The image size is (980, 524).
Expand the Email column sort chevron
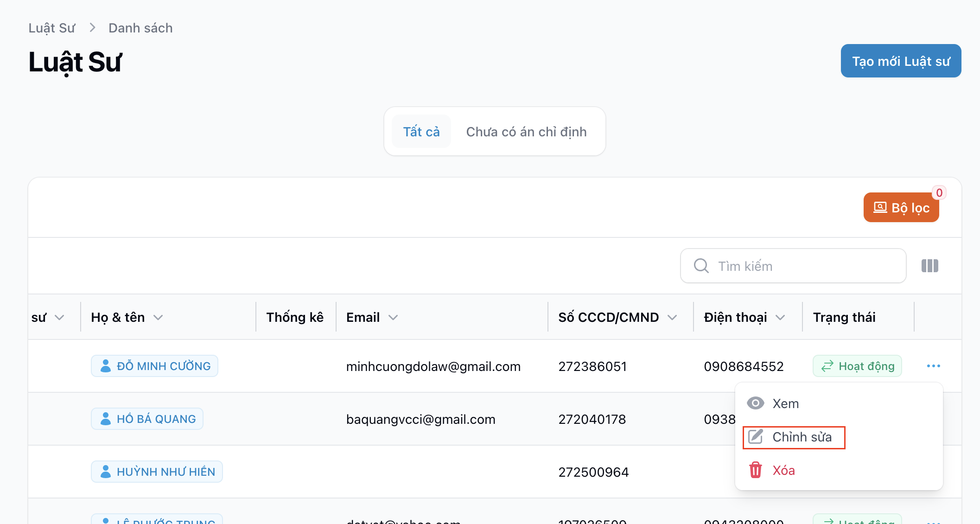(x=393, y=317)
